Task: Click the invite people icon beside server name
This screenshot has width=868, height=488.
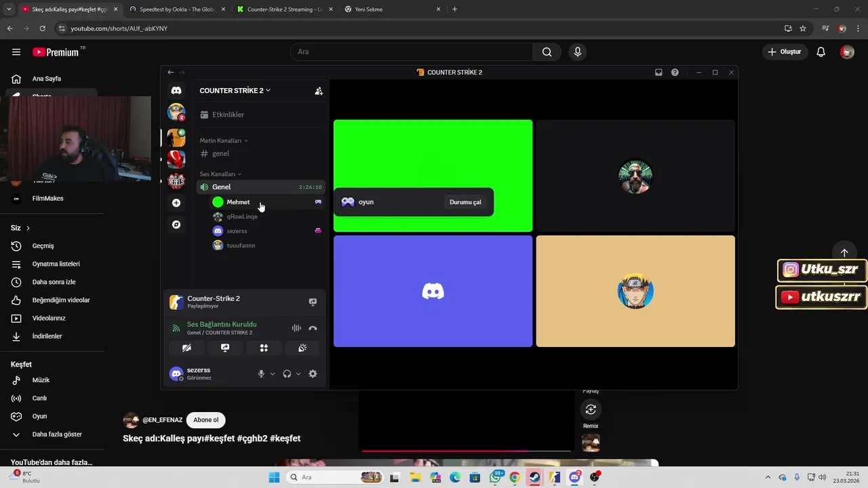Action: [x=319, y=91]
